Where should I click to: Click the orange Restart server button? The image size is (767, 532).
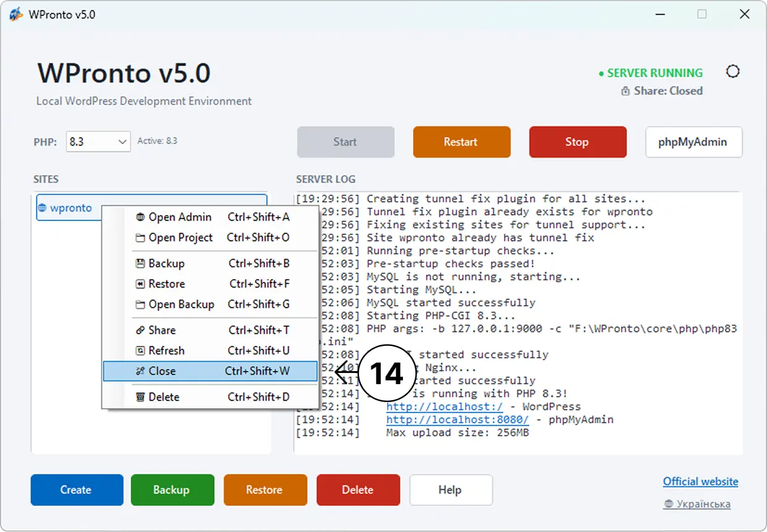pyautogui.click(x=461, y=142)
